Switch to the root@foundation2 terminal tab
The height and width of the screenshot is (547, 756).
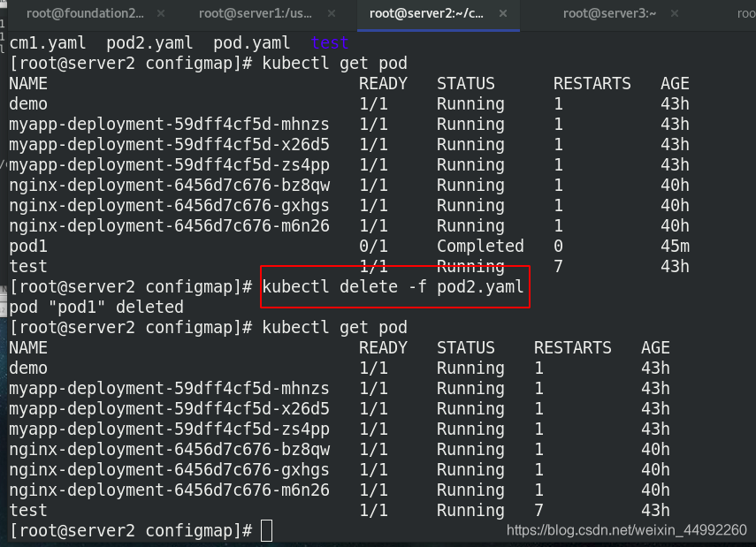pos(85,13)
